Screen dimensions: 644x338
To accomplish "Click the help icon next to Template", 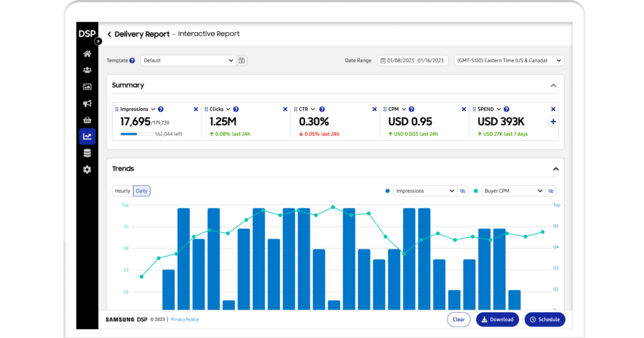I will 132,60.
